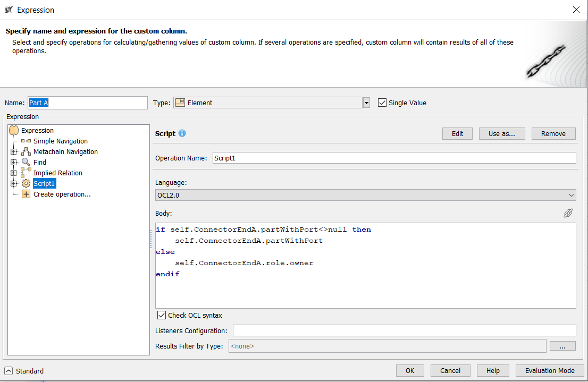This screenshot has height=382, width=588.
Task: Click the link icon above Body editor
Action: (568, 213)
